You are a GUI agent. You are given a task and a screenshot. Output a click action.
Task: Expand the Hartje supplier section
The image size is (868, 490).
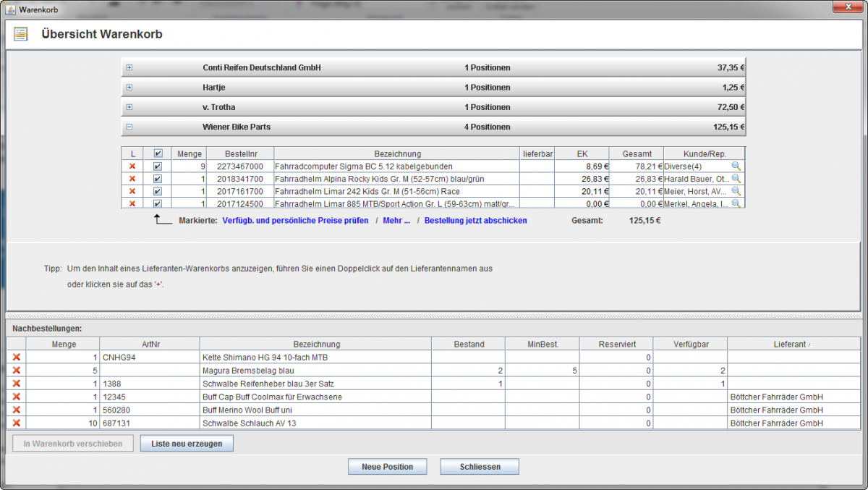(129, 88)
